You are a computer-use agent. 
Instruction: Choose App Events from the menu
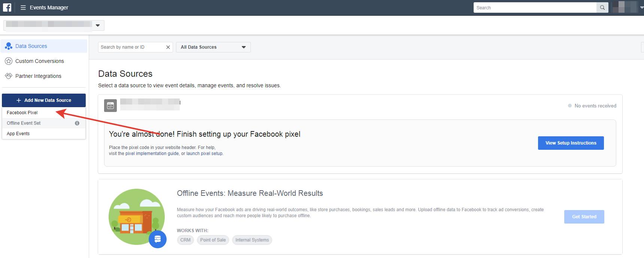click(x=18, y=134)
